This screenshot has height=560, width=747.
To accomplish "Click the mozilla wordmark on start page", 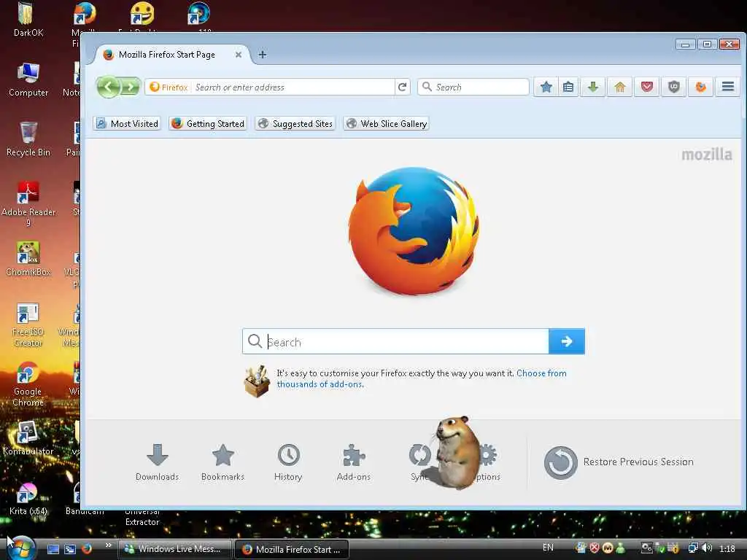I will coord(707,155).
